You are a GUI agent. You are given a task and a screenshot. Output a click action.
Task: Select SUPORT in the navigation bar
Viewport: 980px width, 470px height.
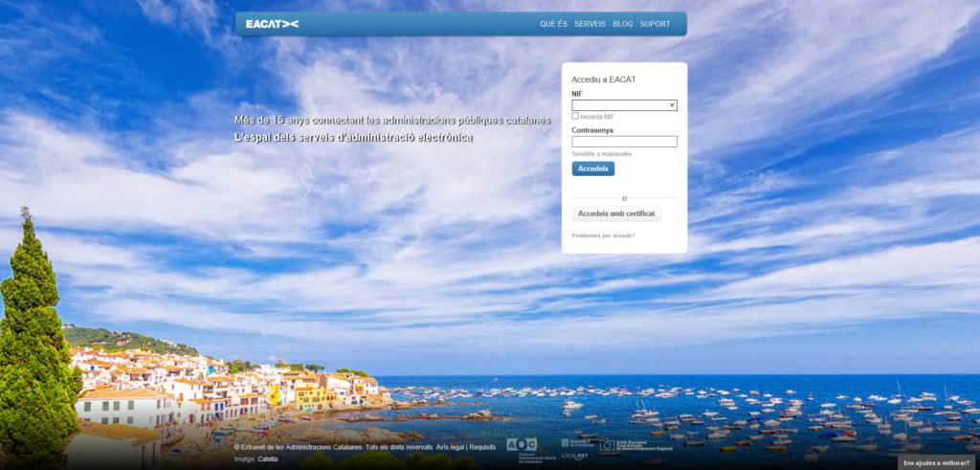click(655, 24)
